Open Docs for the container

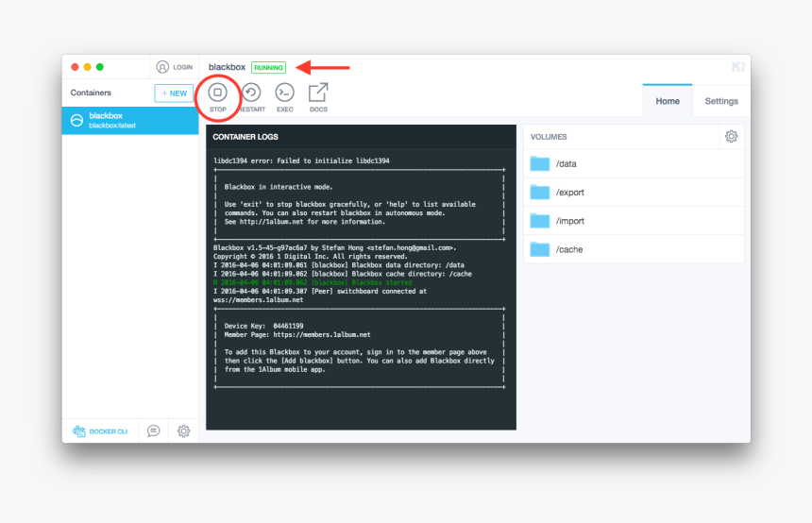point(318,97)
